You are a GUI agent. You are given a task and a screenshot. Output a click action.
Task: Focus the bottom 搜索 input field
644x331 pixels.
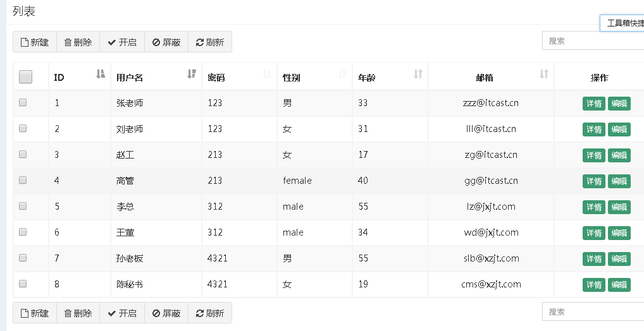[x=593, y=311]
